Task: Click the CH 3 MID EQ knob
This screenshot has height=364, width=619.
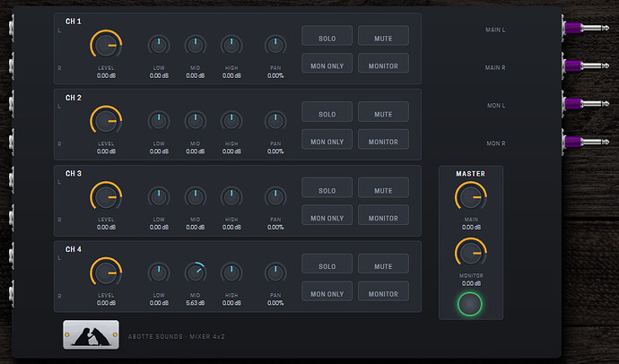Action: click(195, 196)
